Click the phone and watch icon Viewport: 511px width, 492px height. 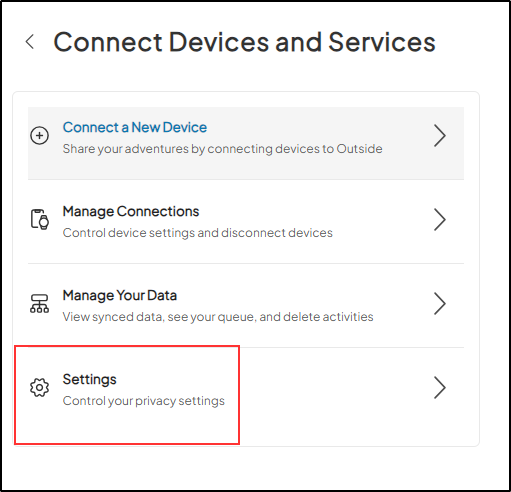40,219
